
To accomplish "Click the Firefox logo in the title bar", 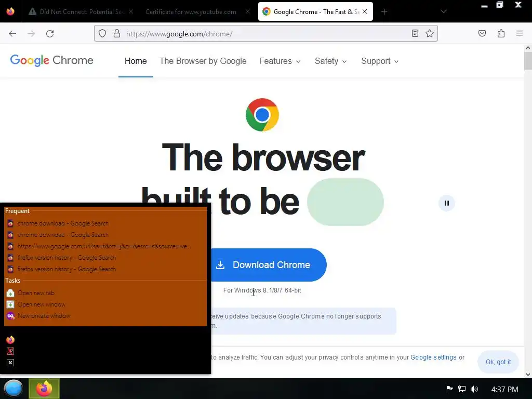I will (10, 11).
